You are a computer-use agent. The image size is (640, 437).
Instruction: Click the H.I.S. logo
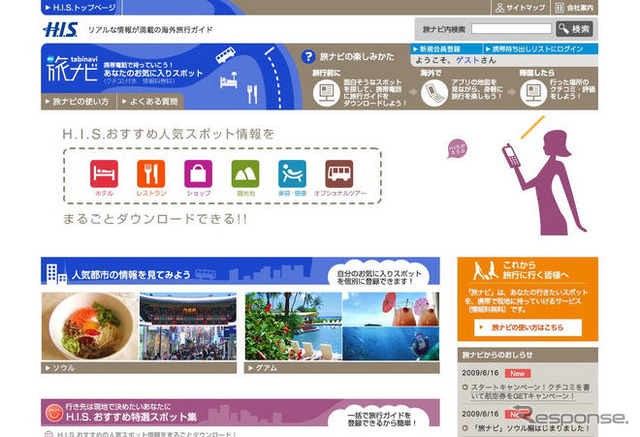60,29
